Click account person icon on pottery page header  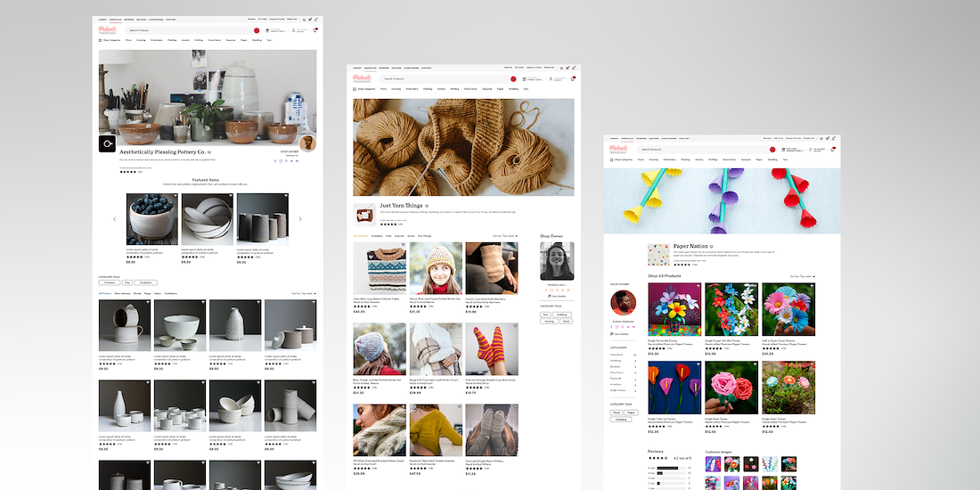click(x=293, y=30)
